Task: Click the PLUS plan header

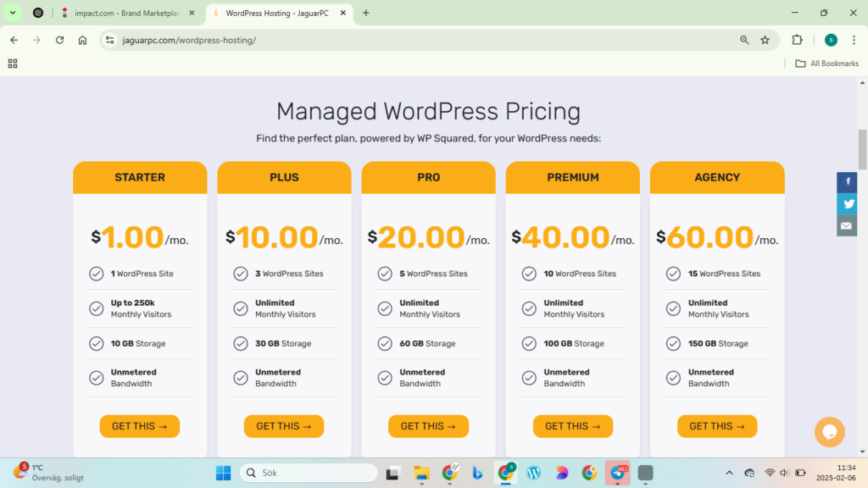Action: (x=284, y=177)
